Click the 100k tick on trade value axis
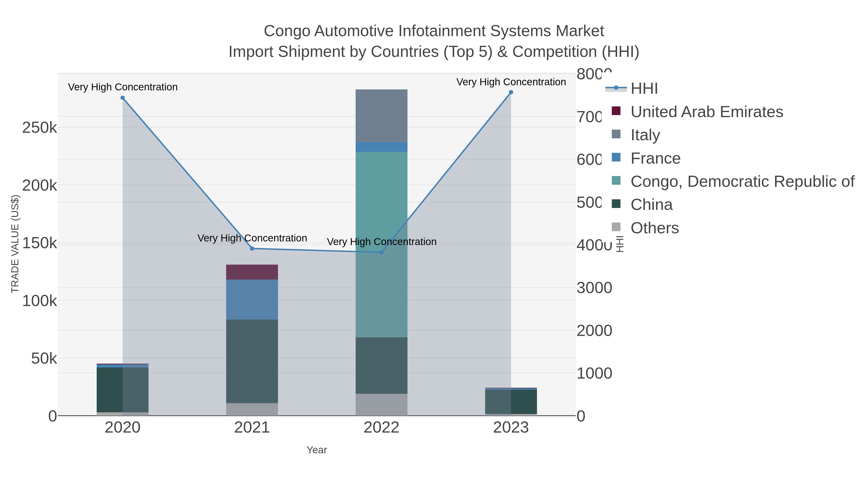Viewport: 868px width, 488px height. tap(40, 301)
